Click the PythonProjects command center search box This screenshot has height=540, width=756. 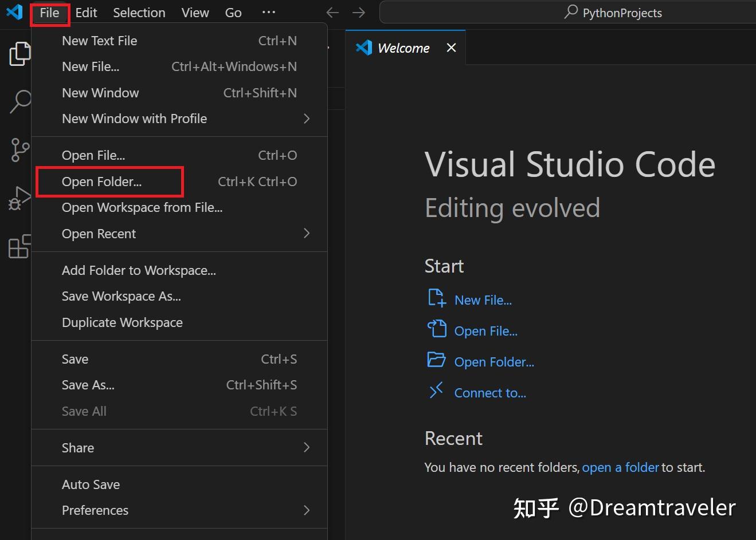(613, 13)
